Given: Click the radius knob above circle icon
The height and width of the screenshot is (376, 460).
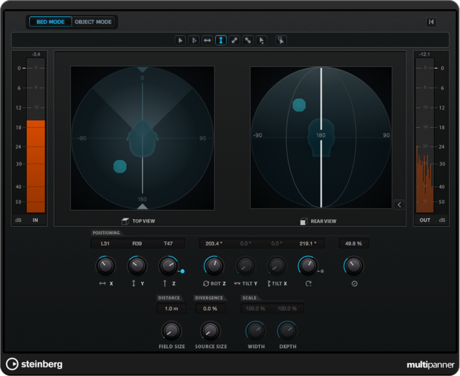Looking at the screenshot, I should (x=354, y=266).
